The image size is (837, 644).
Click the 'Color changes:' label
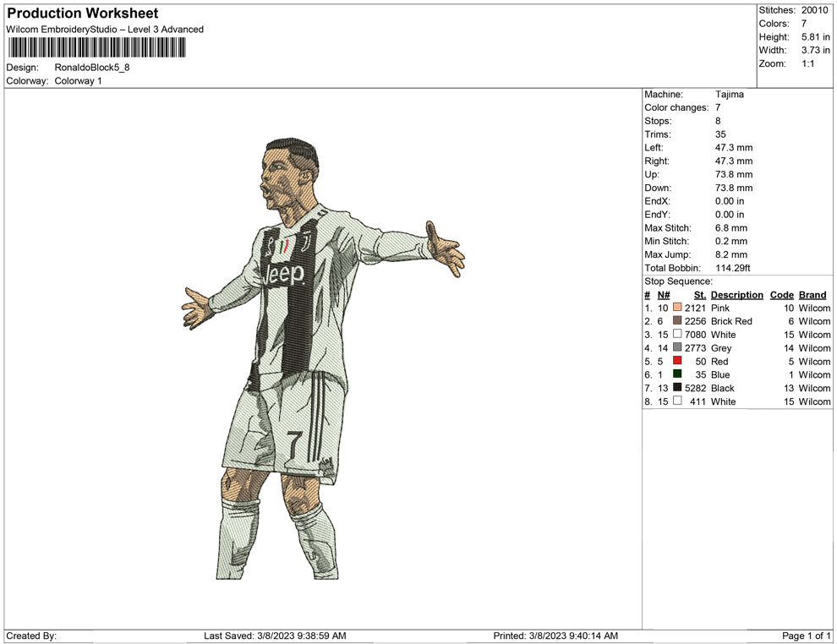click(676, 107)
